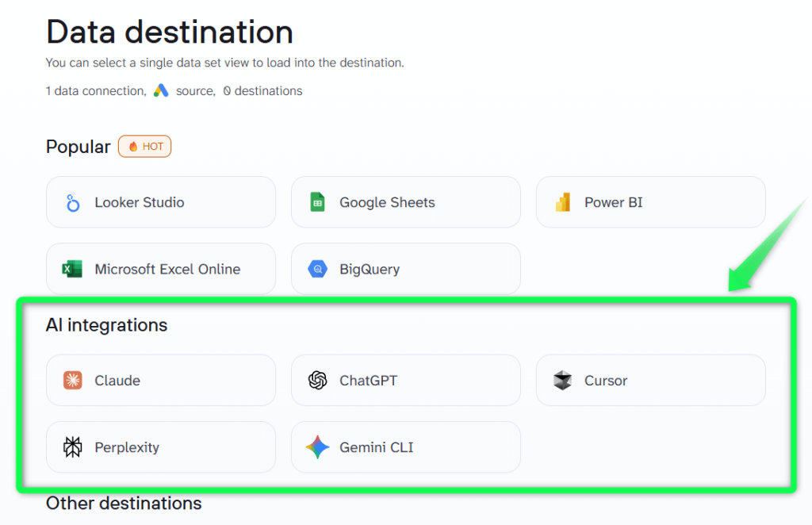The width and height of the screenshot is (812, 525).
Task: Pick the Perplexity integration card
Action: coord(160,446)
